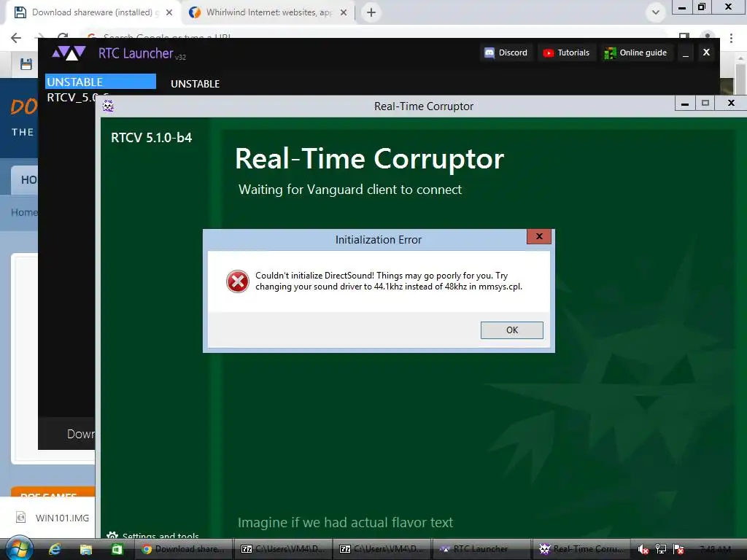Viewport: 747px width, 560px height.
Task: Open Discord link in RTC Launcher
Action: pos(506,52)
